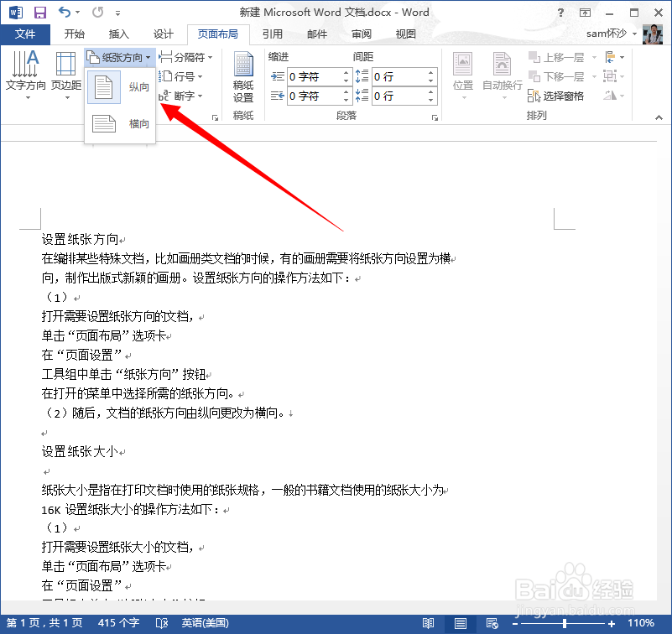Click the Save icon in quick access toolbar

tap(40, 13)
